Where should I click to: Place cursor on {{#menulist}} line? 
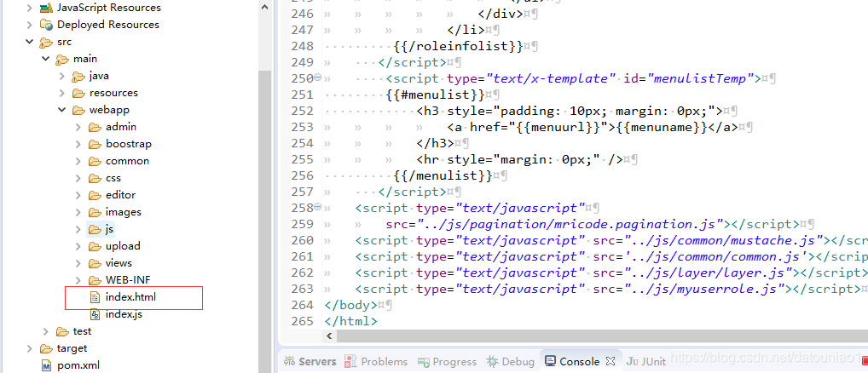(x=436, y=95)
